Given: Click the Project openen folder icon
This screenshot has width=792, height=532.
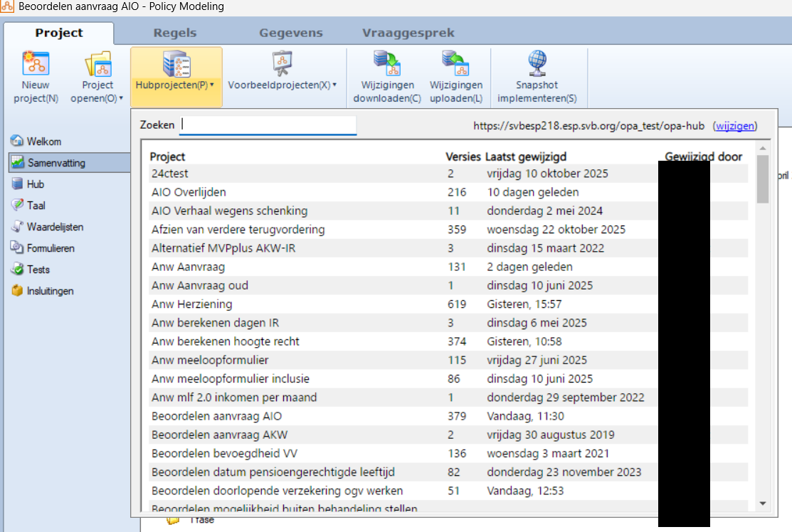Looking at the screenshot, I should 97,65.
